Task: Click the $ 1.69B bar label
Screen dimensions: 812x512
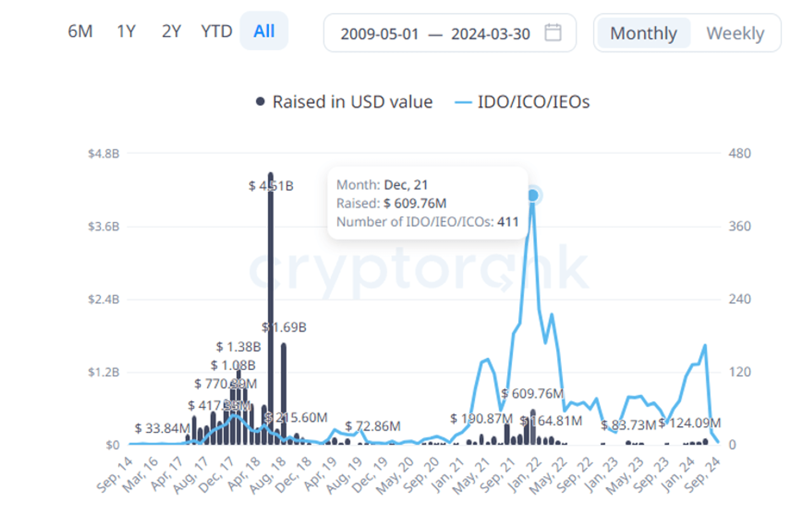Action: 284,327
